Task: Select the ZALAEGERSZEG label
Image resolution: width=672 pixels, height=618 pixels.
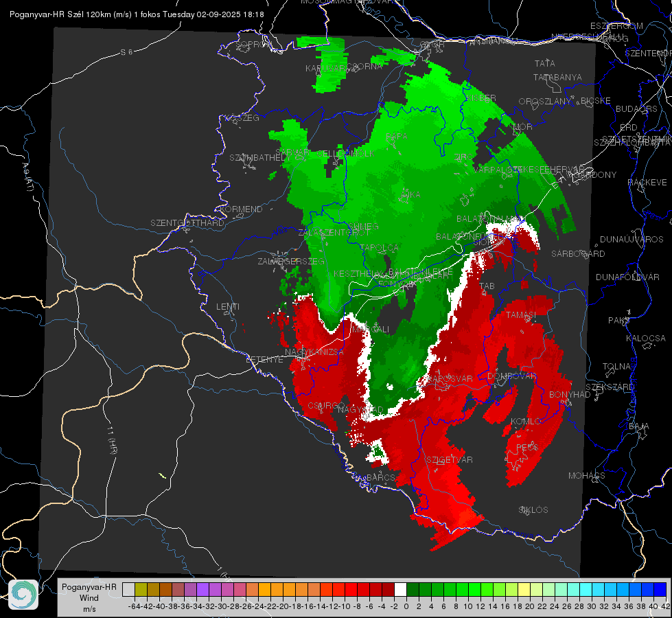Action: [290, 261]
